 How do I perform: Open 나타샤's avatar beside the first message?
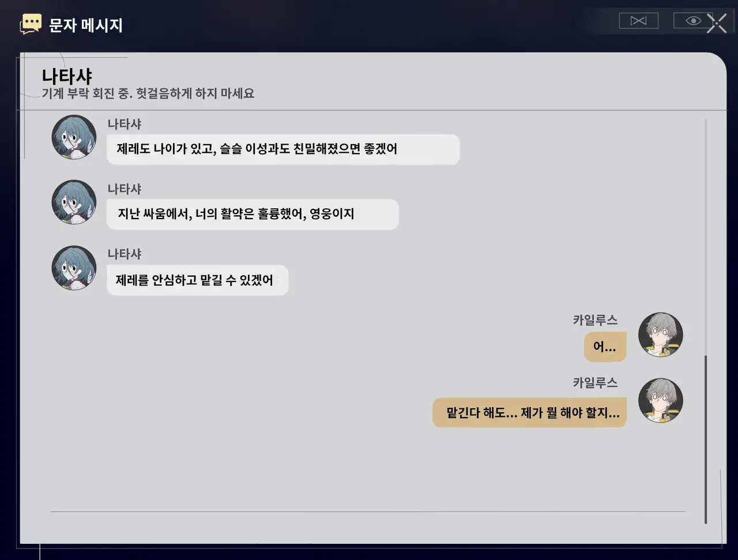click(x=74, y=137)
